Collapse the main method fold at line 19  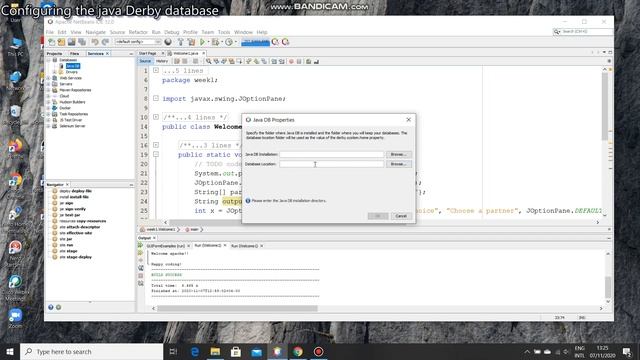coord(156,155)
